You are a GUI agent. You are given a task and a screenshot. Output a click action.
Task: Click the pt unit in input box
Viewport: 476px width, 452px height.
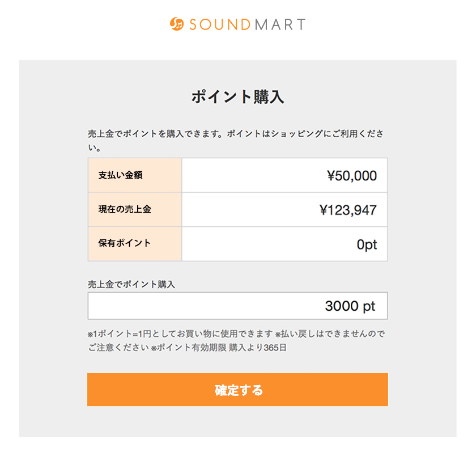(369, 306)
